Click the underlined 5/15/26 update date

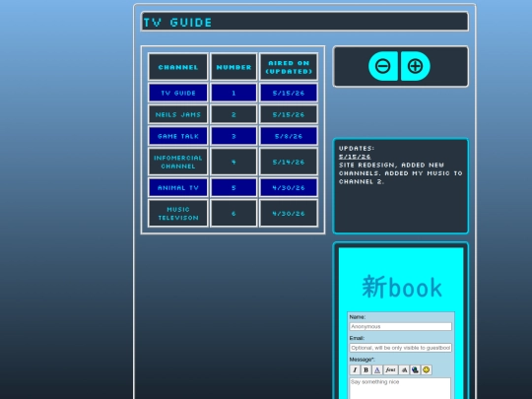355,157
